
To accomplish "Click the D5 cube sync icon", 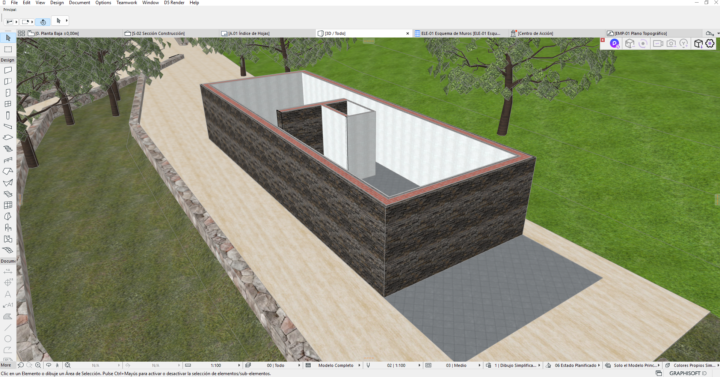I will coord(630,43).
